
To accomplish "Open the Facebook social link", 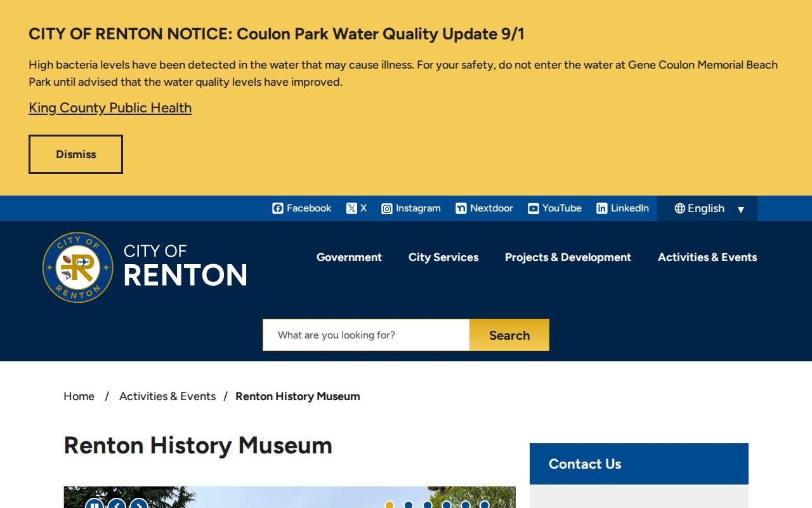I will [302, 208].
